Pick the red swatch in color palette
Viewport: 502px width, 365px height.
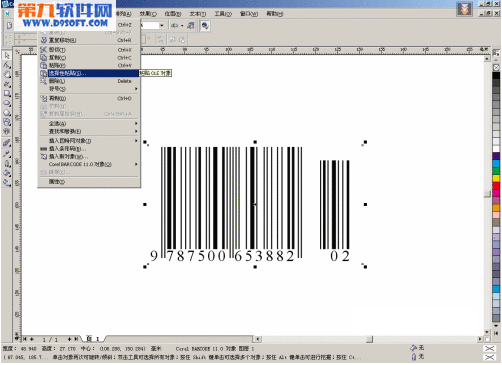pyautogui.click(x=496, y=186)
